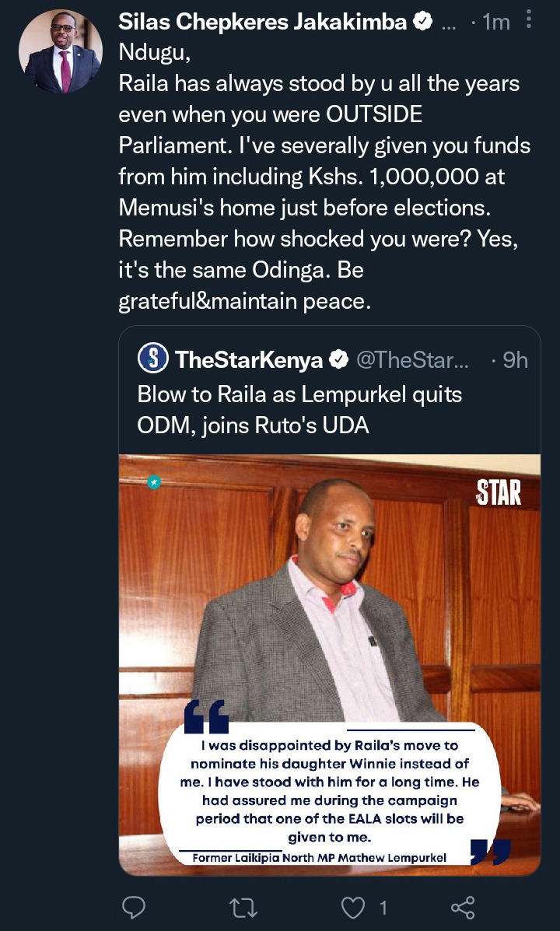Open Silas Chepkeres Jakakimba's profile picture
The image size is (560, 931).
61,51
